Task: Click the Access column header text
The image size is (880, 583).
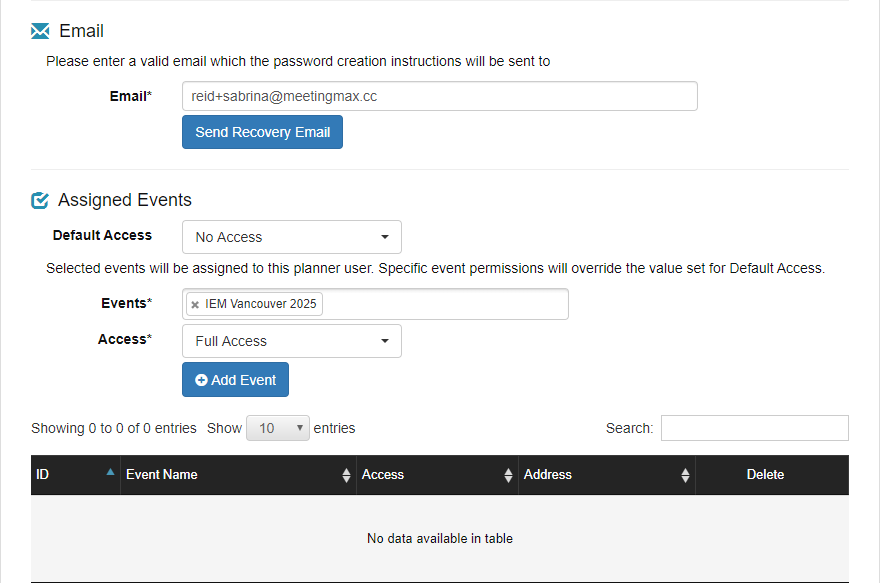Action: tap(383, 475)
